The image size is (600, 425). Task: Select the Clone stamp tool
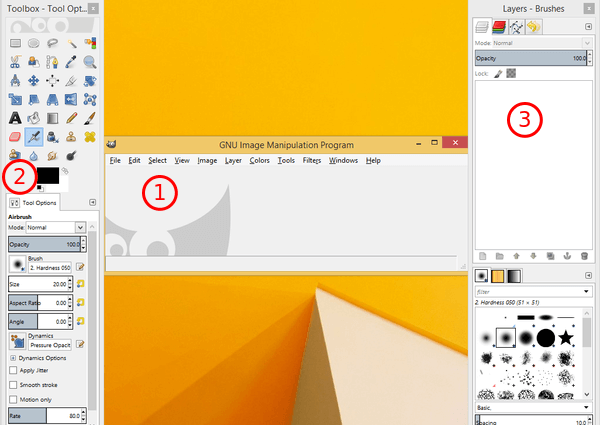71,137
